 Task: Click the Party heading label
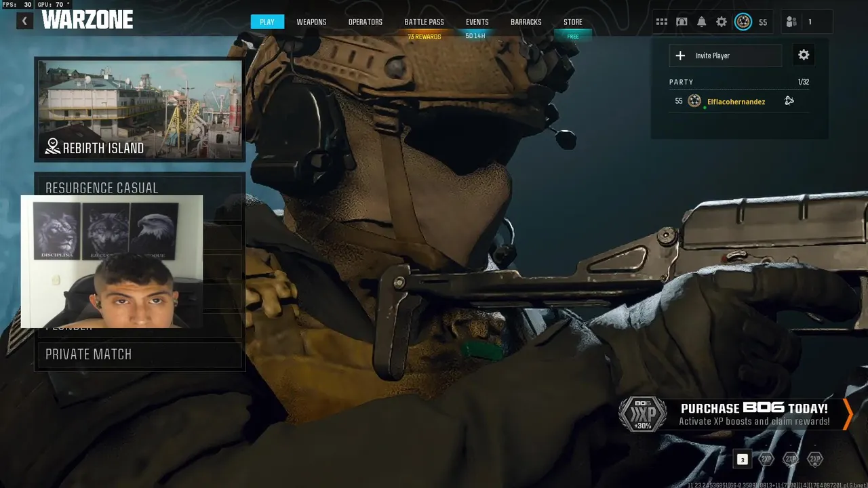tap(682, 82)
